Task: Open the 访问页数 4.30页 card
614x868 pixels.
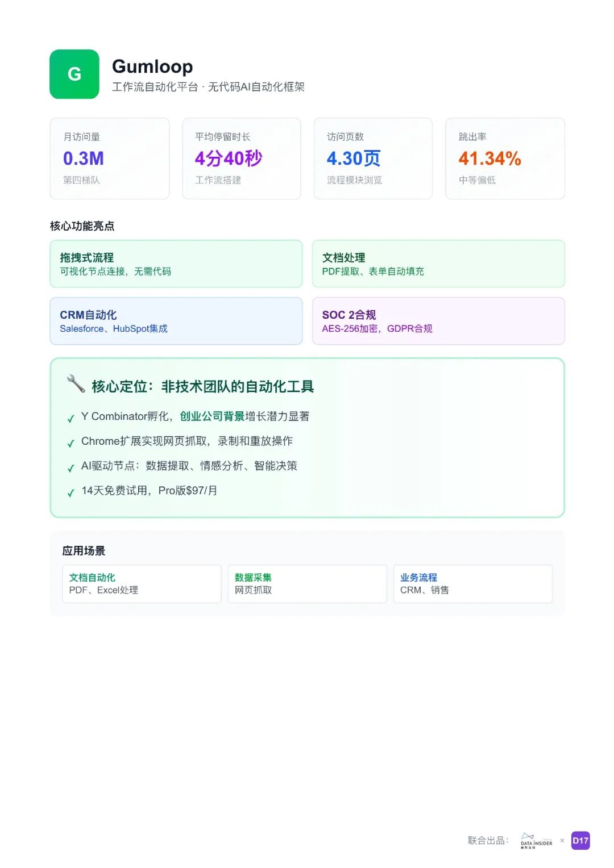Action: coord(373,158)
